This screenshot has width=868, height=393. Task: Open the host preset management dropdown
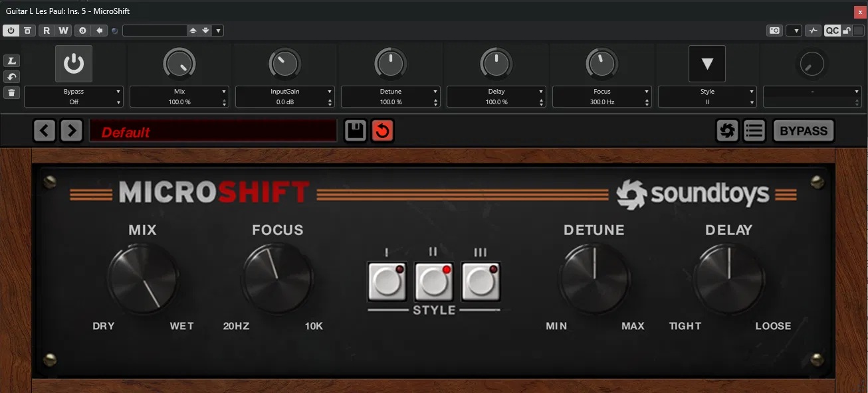click(218, 31)
